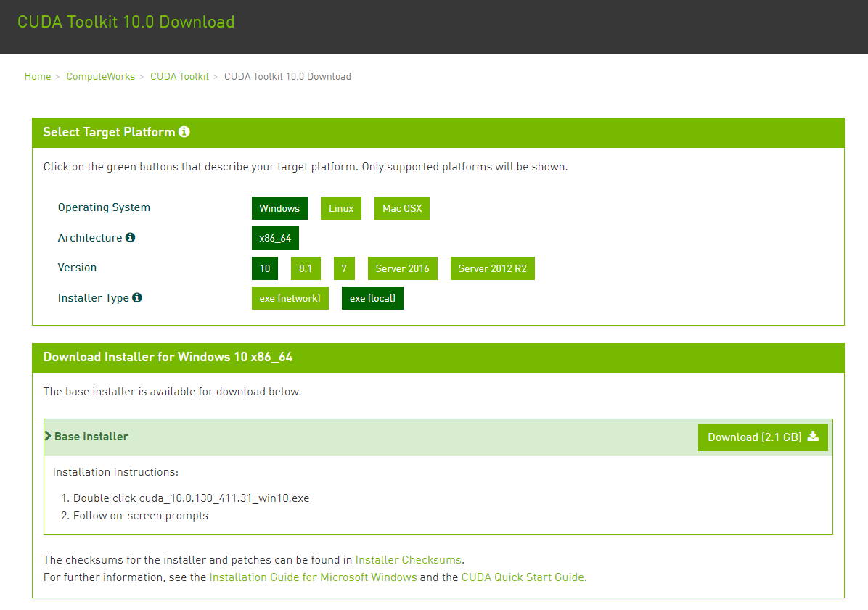Choose exe (network) installer type
Viewport: 868px width, 610px height.
pos(290,298)
